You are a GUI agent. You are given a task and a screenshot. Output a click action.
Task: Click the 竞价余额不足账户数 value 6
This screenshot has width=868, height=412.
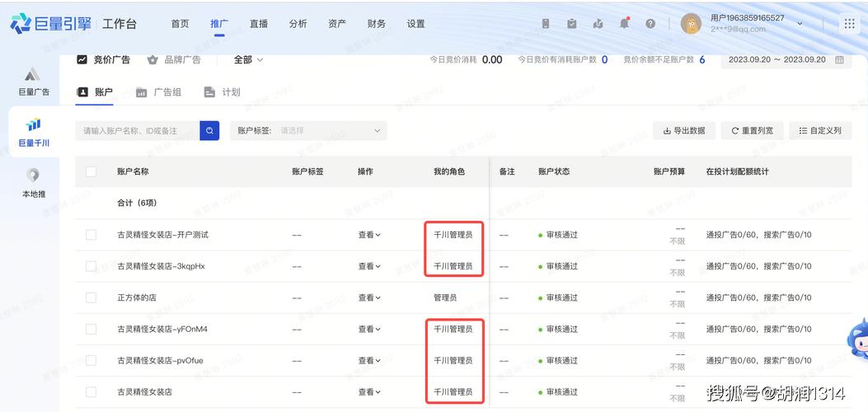[702, 59]
